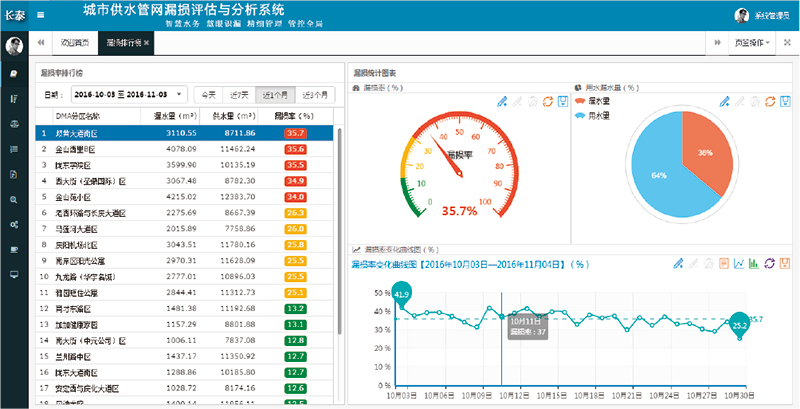Open data view icon on trend chart
This screenshot has width=800, height=409.
pyautogui.click(x=724, y=263)
